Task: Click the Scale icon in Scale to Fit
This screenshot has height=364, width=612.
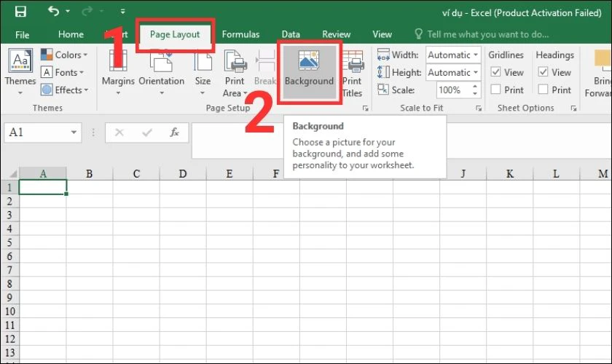Action: click(x=383, y=90)
